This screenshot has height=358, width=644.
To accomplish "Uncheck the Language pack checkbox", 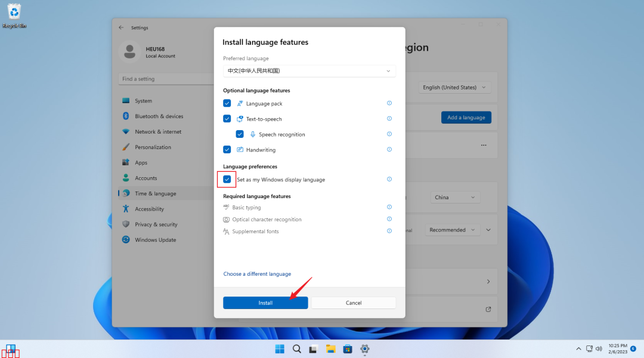I will click(x=227, y=103).
